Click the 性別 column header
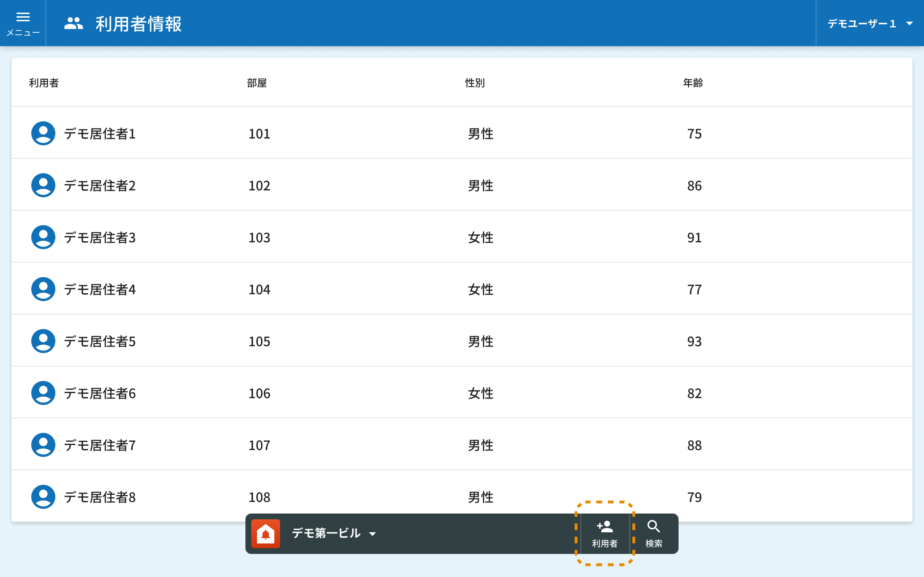Viewport: 924px width, 577px height. click(475, 83)
